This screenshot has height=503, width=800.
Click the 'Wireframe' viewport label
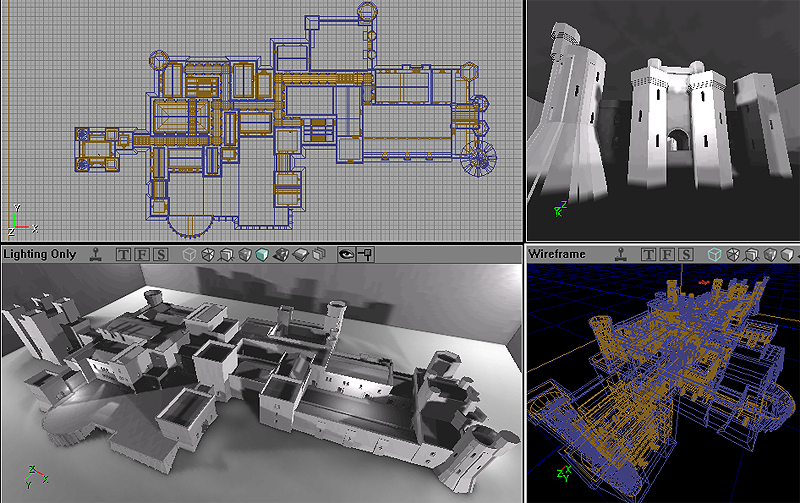557,254
